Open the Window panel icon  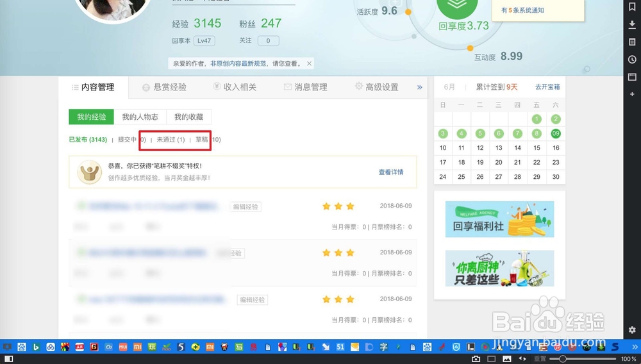click(x=632, y=77)
